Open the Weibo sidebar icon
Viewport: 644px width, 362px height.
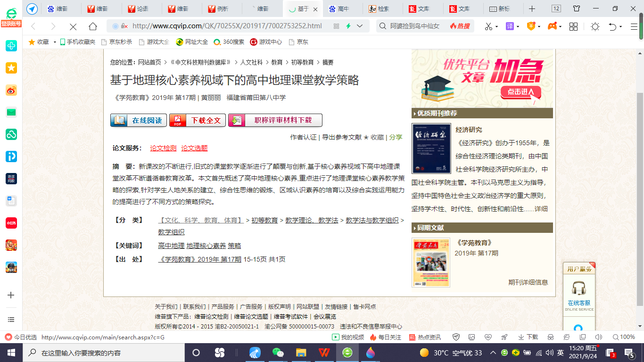[11, 90]
